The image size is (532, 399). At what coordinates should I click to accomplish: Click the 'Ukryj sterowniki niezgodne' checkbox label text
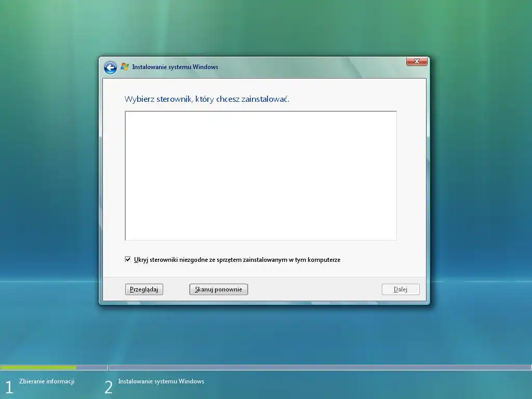coord(237,260)
